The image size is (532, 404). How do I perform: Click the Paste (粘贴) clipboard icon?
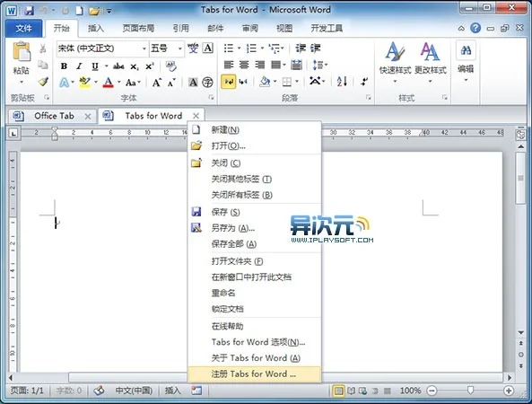tap(22, 52)
